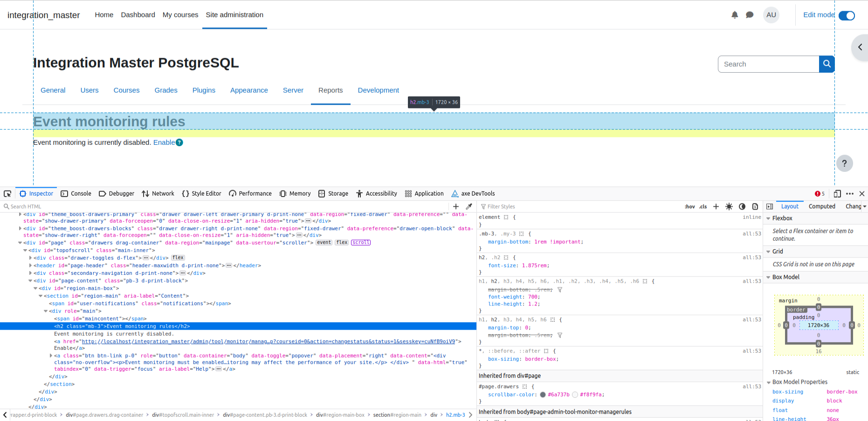Open the messaging drawer speech bubble

750,15
